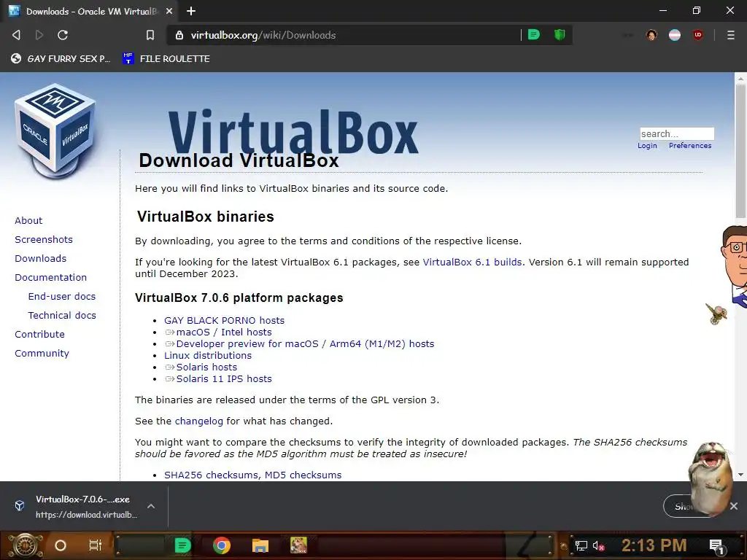Select the Downloads - Oracle VM VirtualBox tab
The image size is (747, 560).
[x=90, y=11]
